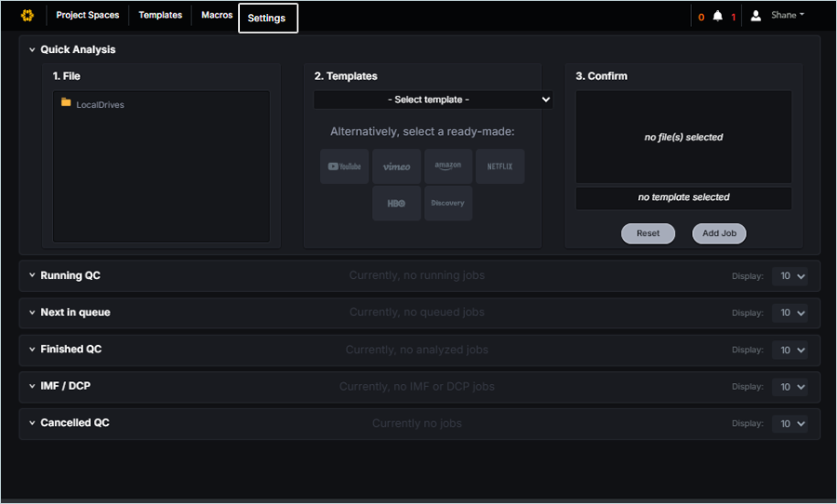Choose the HBO ready-made template
This screenshot has width=837, height=504.
coord(396,203)
